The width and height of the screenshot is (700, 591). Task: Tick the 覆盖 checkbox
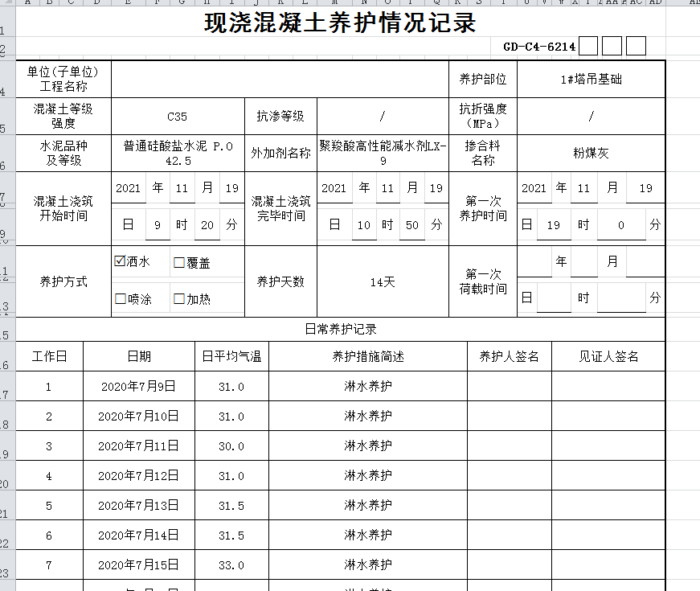[x=179, y=262]
